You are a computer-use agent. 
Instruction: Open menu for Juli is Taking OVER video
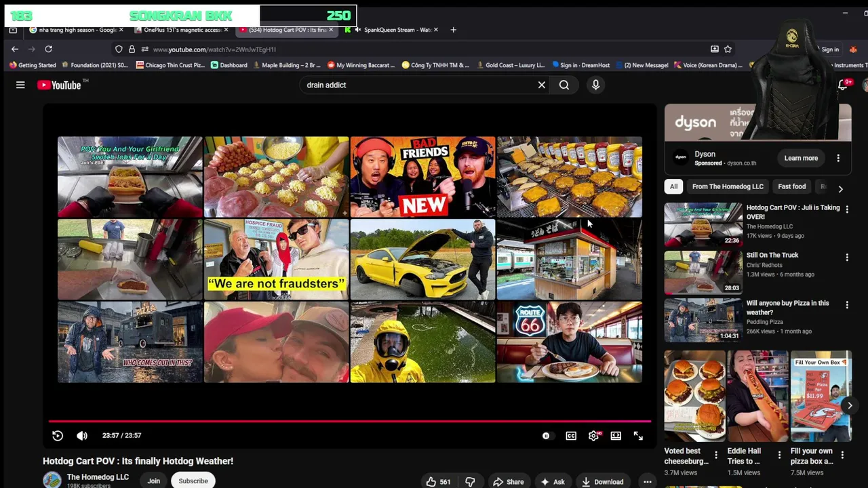pos(847,209)
